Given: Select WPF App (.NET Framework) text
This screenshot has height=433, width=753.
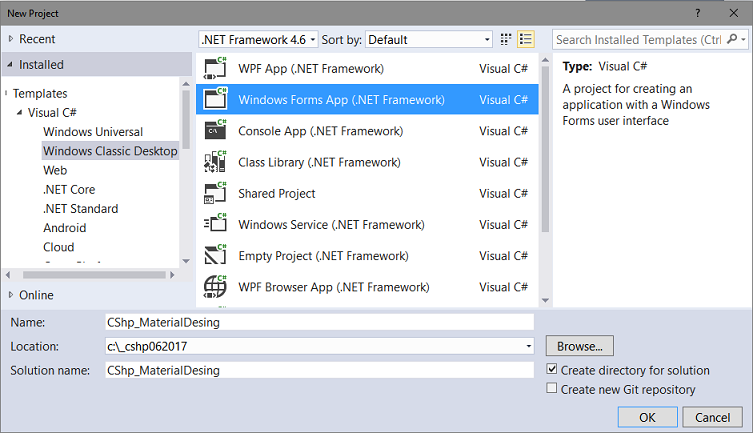Looking at the screenshot, I should (311, 69).
